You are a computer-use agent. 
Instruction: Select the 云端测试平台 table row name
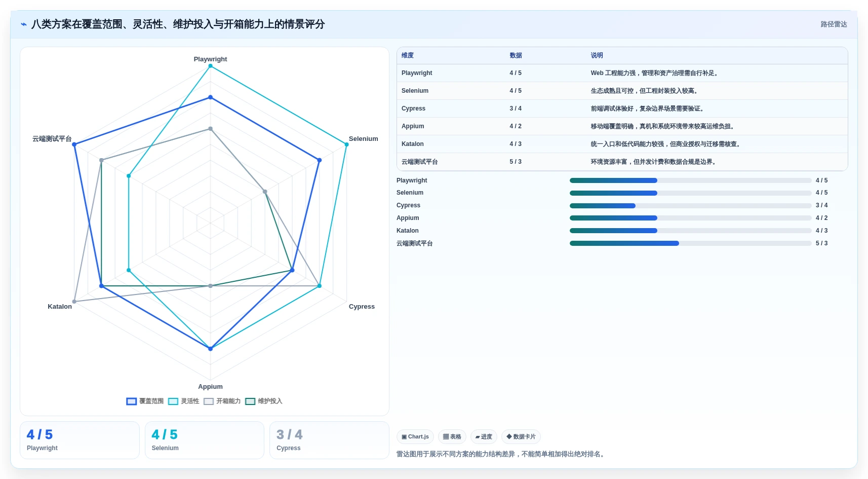click(x=420, y=162)
